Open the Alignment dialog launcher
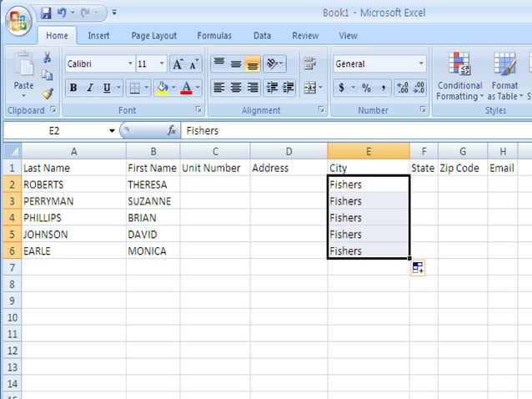This screenshot has height=399, width=532. coord(321,109)
